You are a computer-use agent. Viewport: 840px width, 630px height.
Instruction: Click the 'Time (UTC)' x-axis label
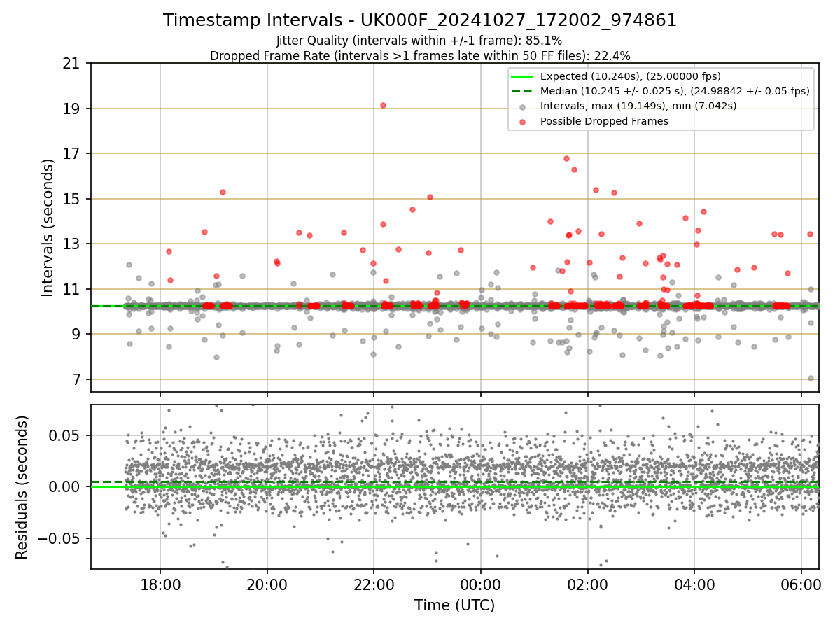[x=454, y=605]
